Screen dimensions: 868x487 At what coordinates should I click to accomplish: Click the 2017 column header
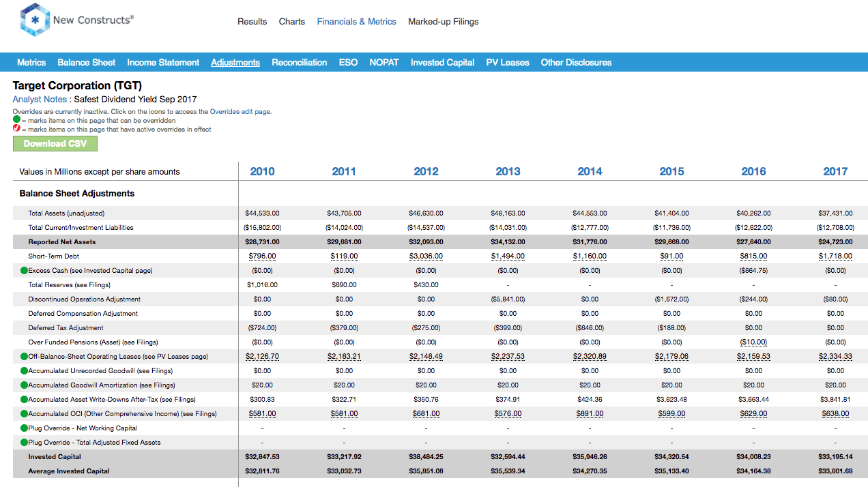835,172
